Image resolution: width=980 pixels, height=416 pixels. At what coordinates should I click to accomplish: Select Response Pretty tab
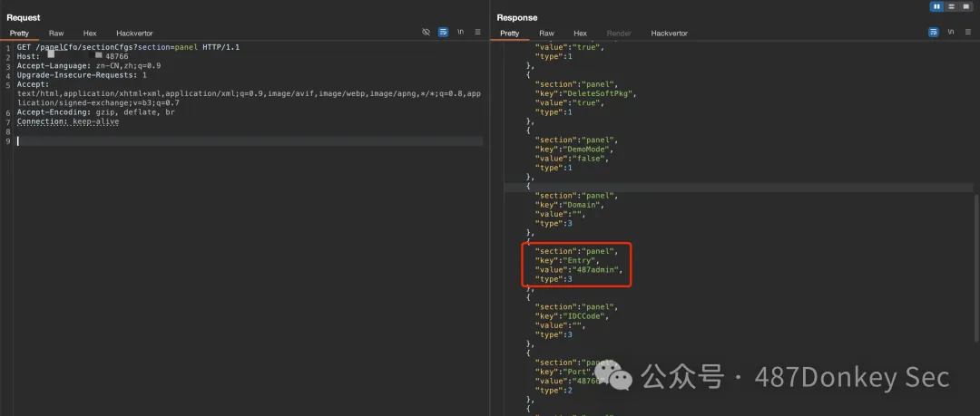(509, 33)
